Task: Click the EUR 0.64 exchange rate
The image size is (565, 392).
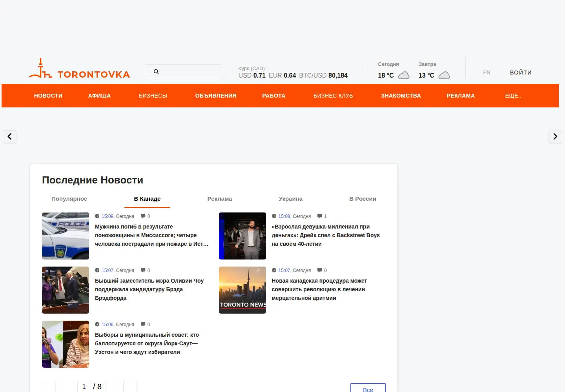Action: (282, 75)
